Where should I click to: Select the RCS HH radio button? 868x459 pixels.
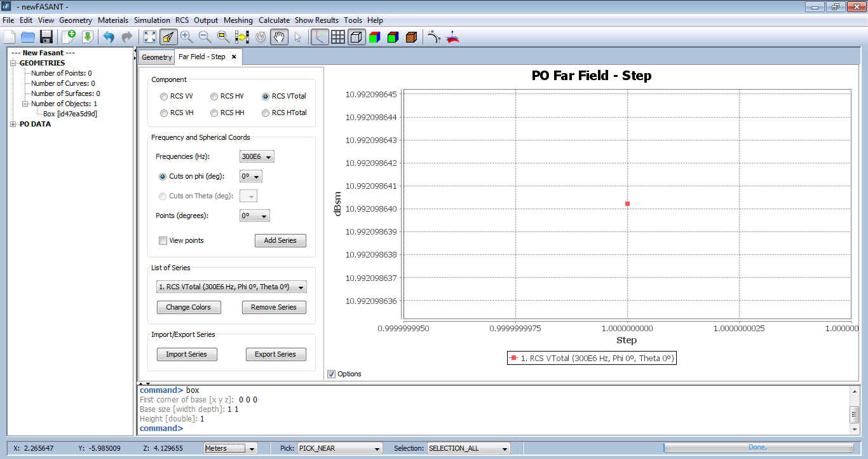[214, 113]
